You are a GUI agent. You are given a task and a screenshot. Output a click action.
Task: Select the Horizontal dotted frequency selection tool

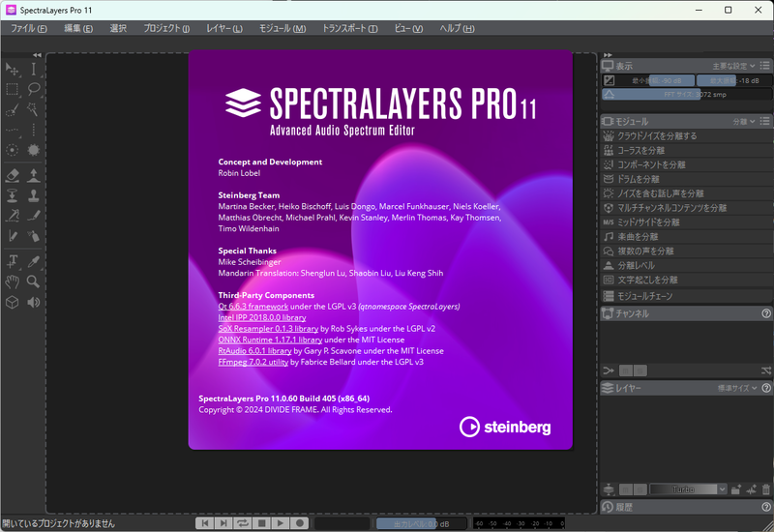(x=13, y=130)
